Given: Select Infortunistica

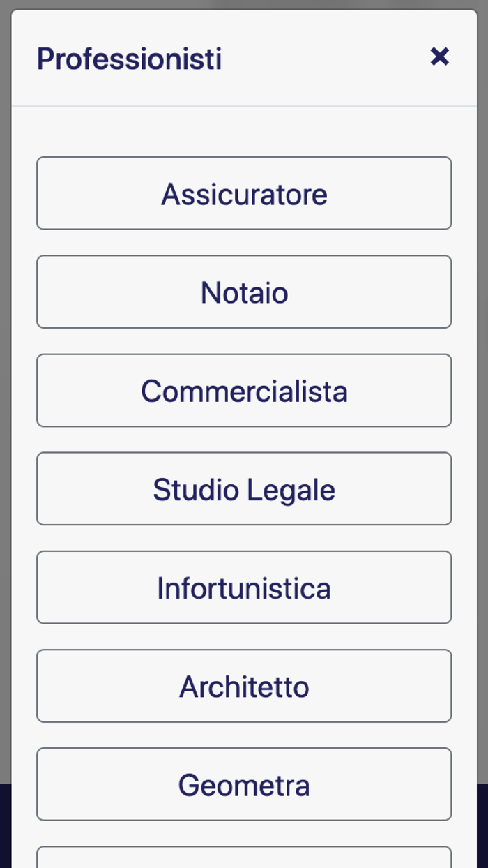Looking at the screenshot, I should (243, 587).
